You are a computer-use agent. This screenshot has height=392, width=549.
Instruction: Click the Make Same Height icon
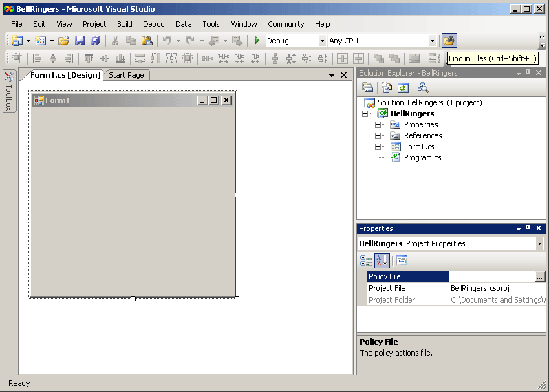[x=155, y=58]
